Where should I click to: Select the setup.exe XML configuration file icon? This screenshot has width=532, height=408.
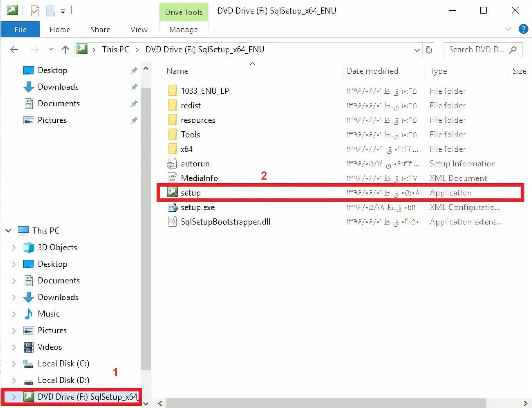pos(172,207)
